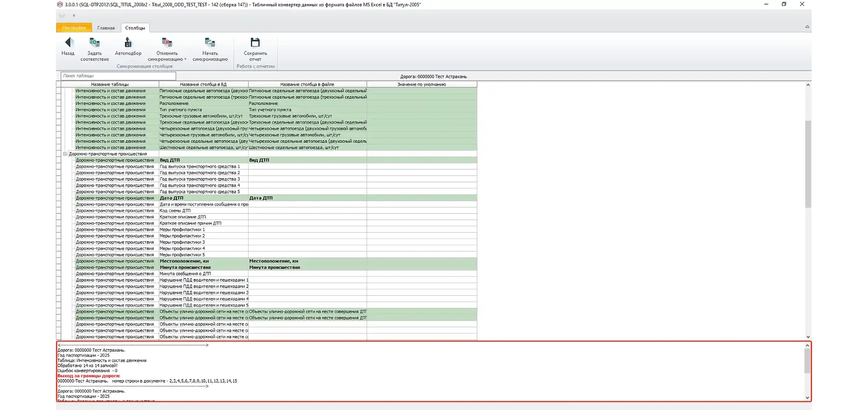Click the Название столбца в файле header

coord(307,84)
